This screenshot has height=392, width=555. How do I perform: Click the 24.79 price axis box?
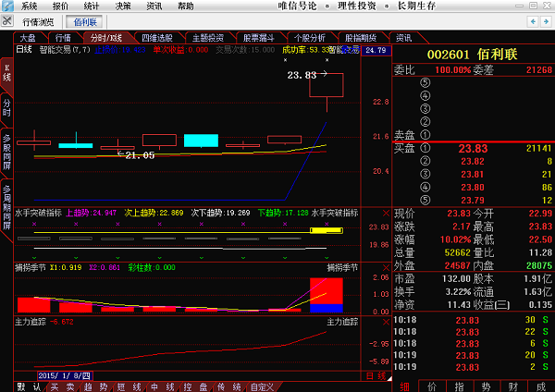tap(376, 50)
